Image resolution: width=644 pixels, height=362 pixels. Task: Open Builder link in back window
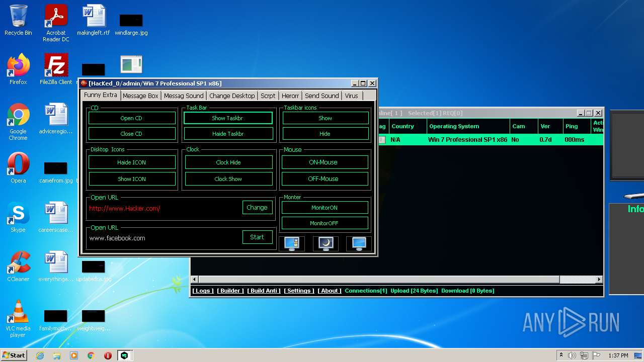click(x=230, y=291)
